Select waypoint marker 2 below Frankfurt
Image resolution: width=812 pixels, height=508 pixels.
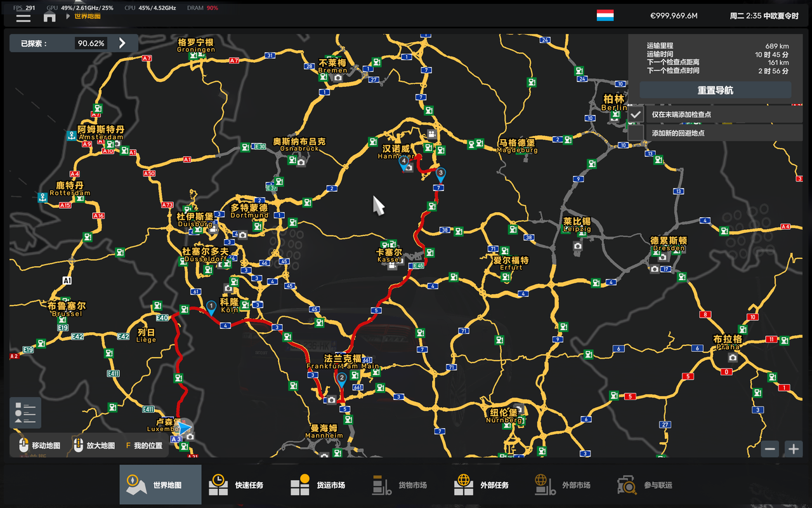click(x=342, y=380)
